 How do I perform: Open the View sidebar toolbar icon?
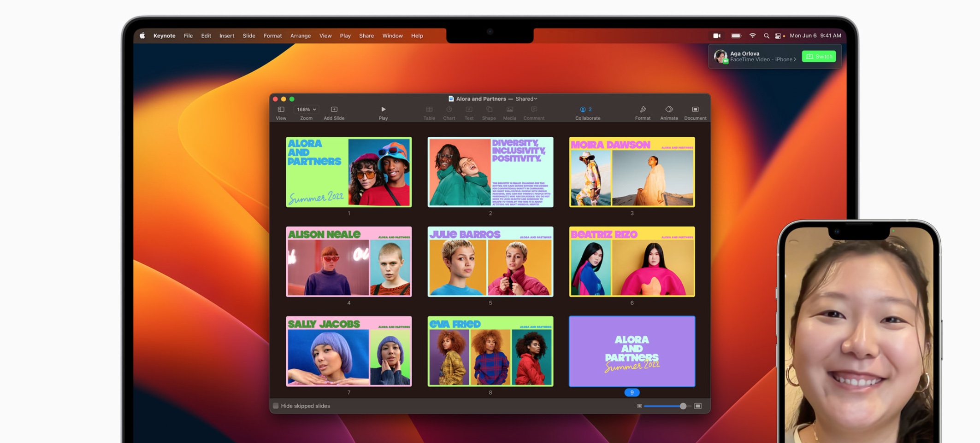pos(281,110)
